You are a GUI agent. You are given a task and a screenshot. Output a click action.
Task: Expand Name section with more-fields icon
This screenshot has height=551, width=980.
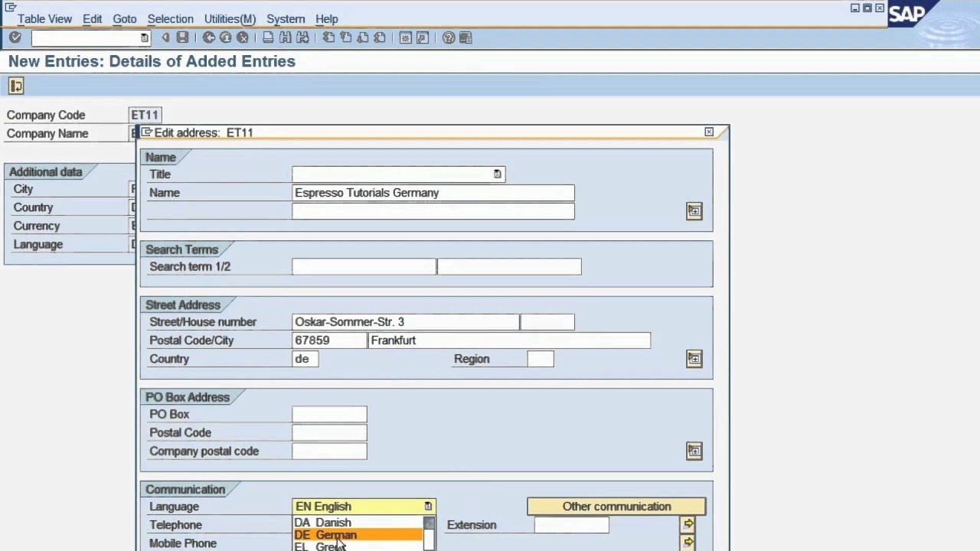coord(694,210)
